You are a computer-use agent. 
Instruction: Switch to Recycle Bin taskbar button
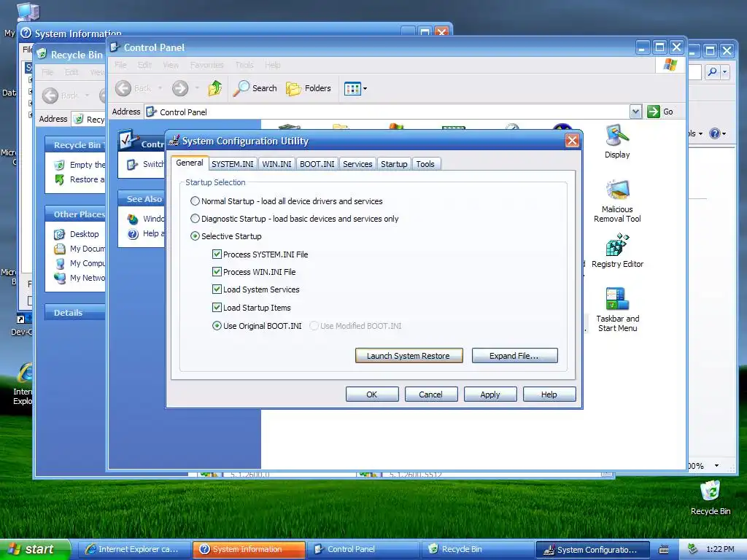(x=478, y=549)
